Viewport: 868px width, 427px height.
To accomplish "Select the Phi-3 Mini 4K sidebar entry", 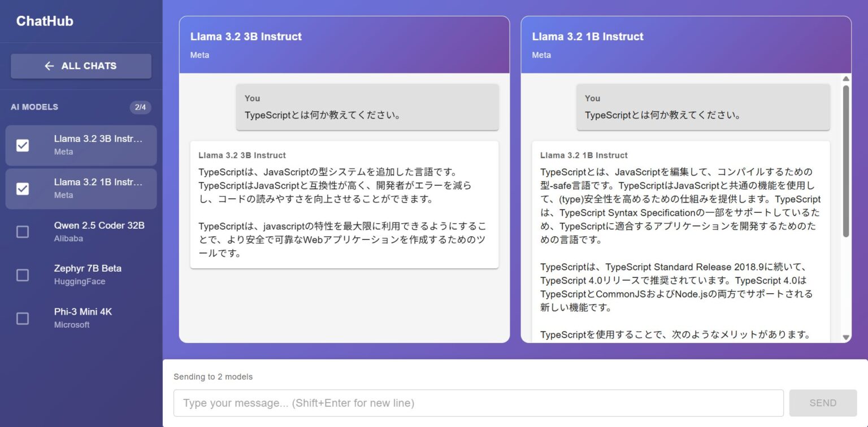I will (x=81, y=318).
